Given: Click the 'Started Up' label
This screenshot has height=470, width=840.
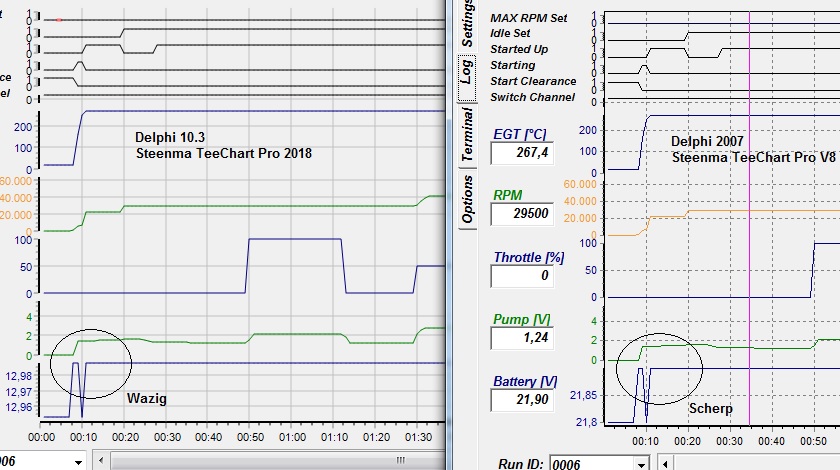Looking at the screenshot, I should pos(519,49).
